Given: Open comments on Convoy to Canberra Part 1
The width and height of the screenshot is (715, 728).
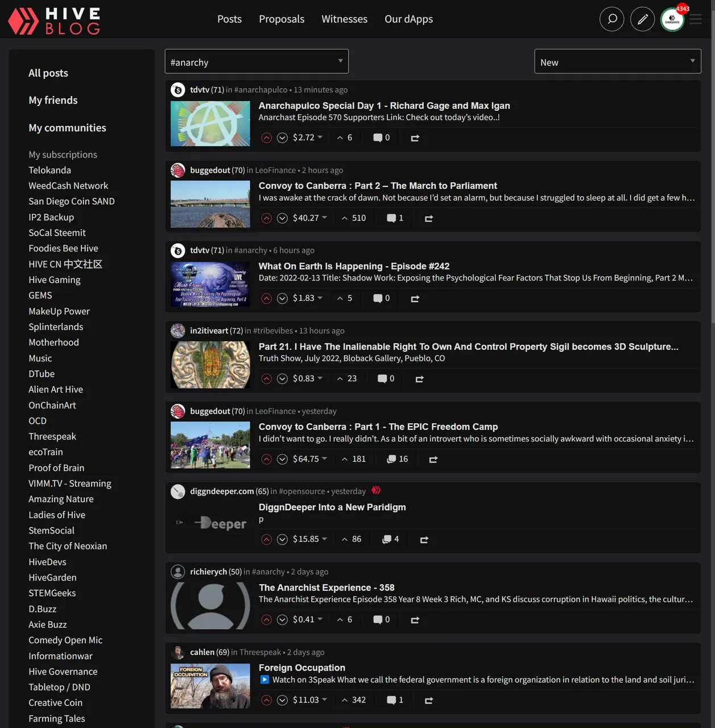Looking at the screenshot, I should [x=397, y=460].
